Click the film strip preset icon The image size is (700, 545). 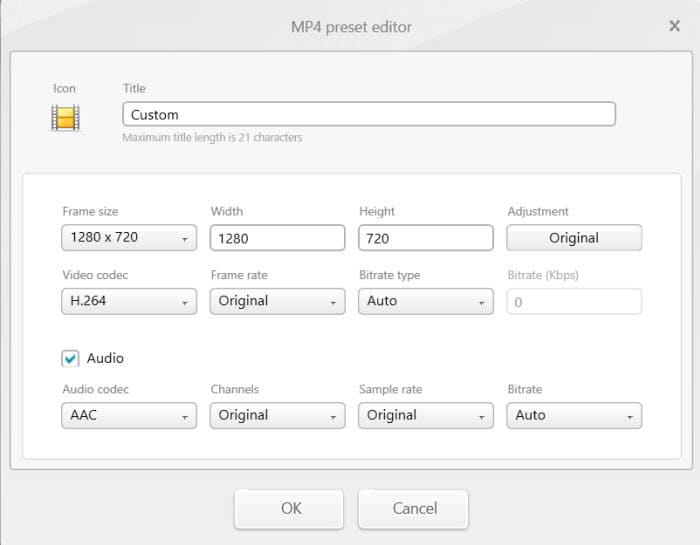point(65,118)
